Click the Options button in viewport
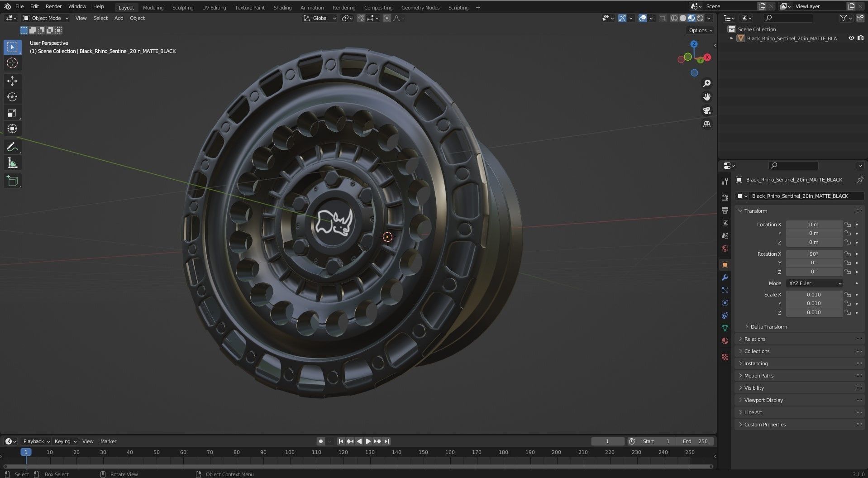Image resolution: width=868 pixels, height=478 pixels. pos(700,30)
